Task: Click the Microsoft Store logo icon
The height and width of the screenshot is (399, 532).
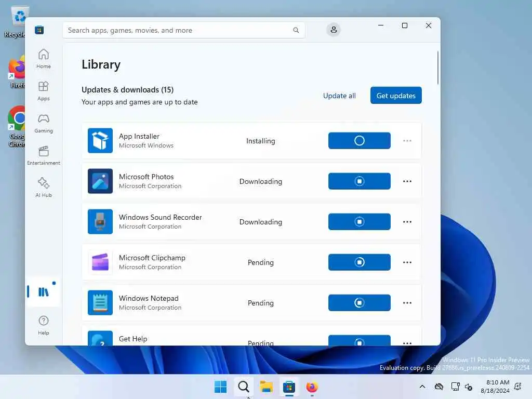Action: click(x=39, y=30)
